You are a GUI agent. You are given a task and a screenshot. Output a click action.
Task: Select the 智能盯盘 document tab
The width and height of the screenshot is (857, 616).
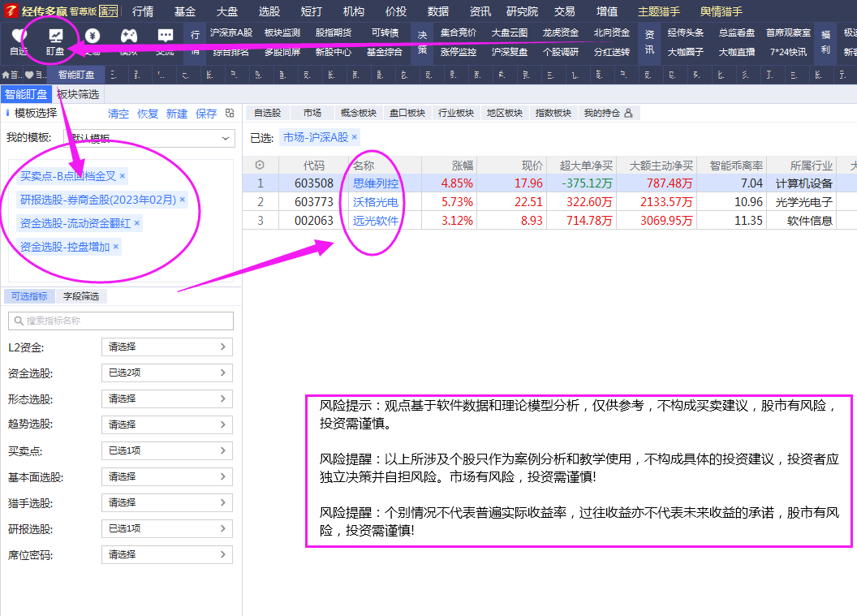(76, 75)
